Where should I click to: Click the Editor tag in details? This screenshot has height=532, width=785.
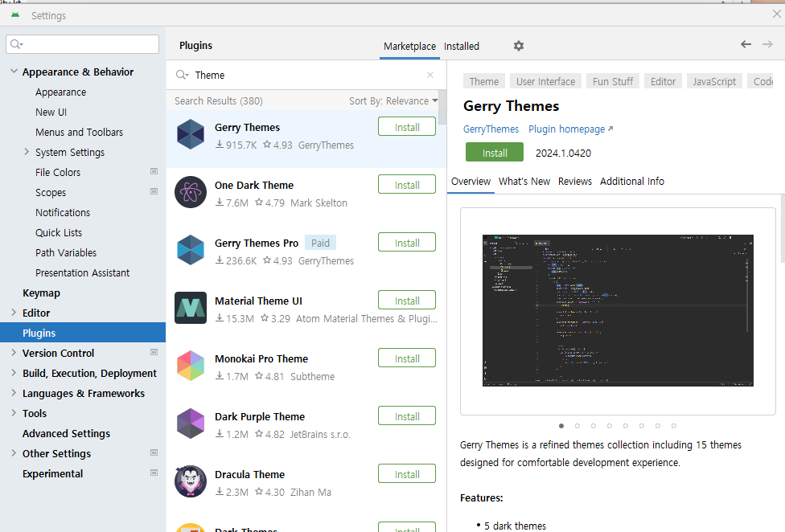(x=663, y=81)
